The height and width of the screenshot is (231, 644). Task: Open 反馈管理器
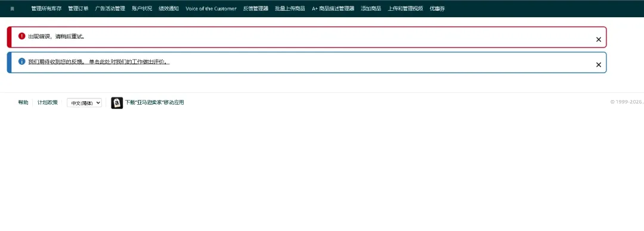pos(255,8)
